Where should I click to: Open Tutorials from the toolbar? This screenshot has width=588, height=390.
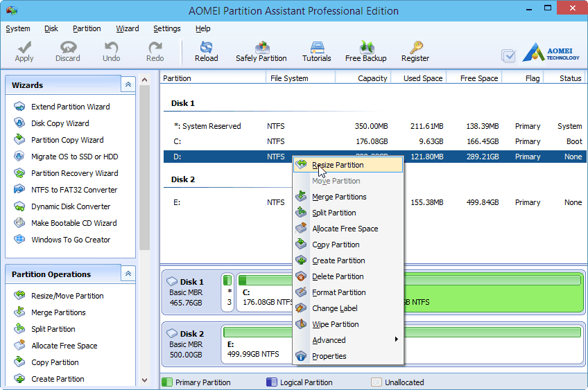point(317,51)
